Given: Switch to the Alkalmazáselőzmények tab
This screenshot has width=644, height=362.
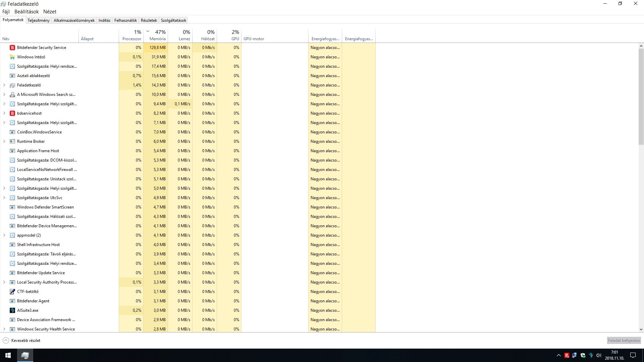Looking at the screenshot, I should [74, 20].
